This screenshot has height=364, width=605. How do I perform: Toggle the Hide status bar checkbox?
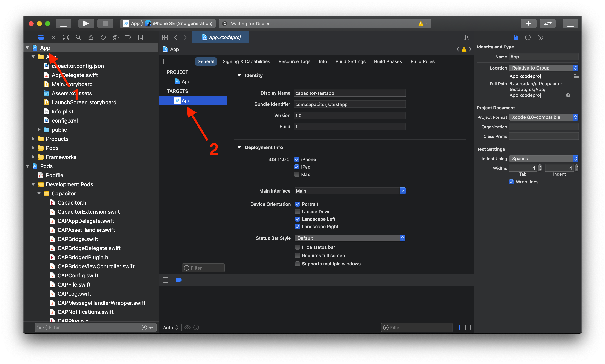[297, 247]
